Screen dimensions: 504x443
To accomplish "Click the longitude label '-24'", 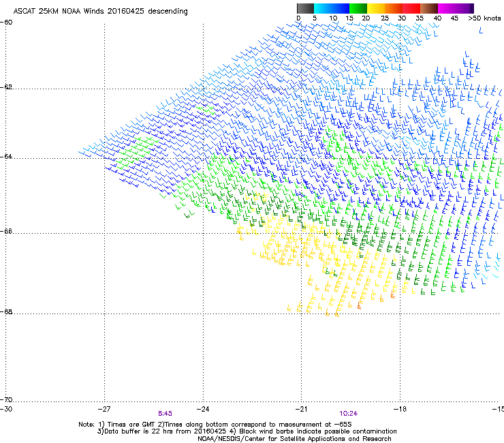I will pos(203,409).
